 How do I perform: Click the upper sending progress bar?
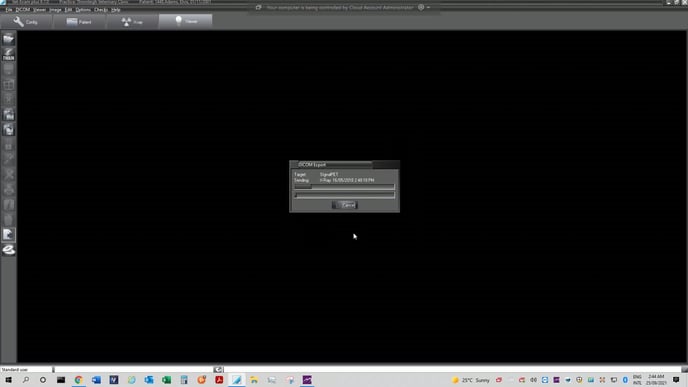[344, 187]
